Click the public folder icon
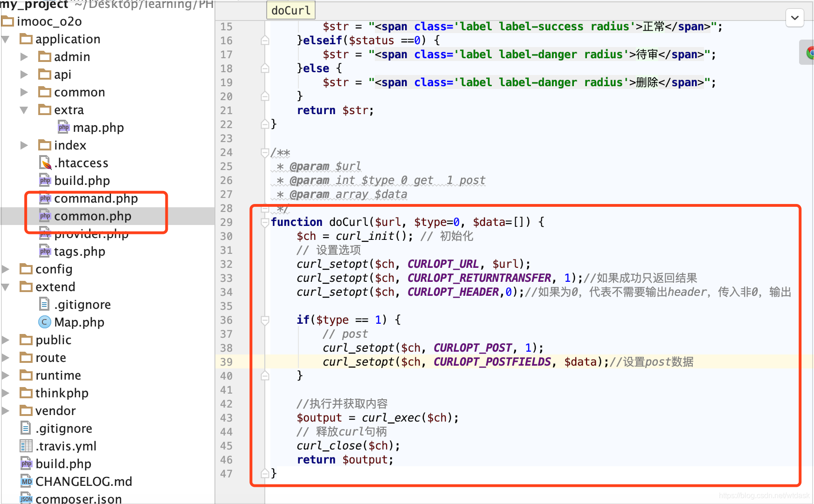 coord(26,340)
